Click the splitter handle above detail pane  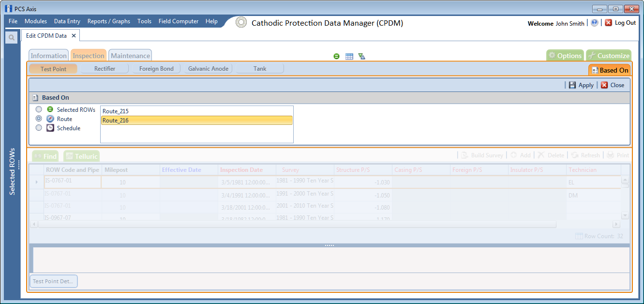click(329, 245)
